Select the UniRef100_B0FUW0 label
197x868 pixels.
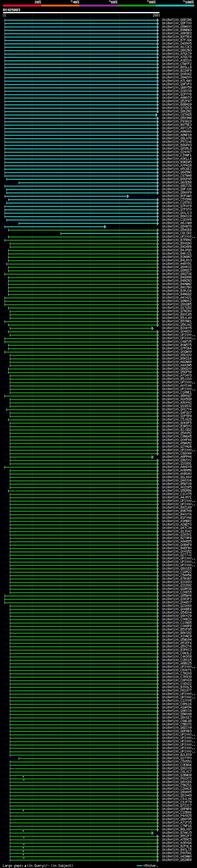pyautogui.click(x=177, y=196)
